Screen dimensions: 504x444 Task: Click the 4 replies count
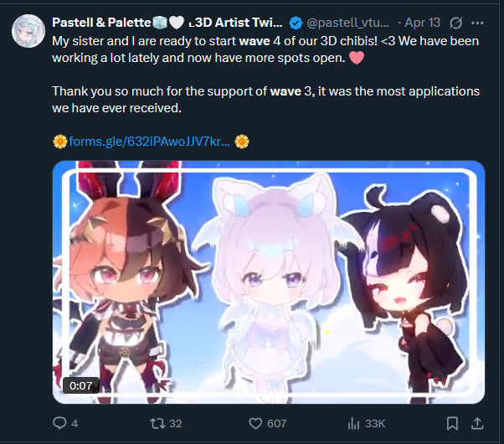[75, 423]
